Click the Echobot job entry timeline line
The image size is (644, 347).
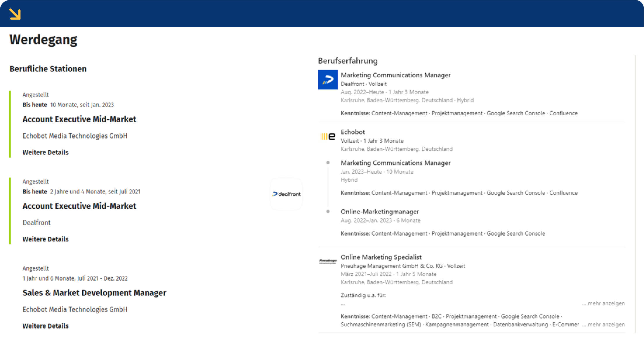coord(329,187)
